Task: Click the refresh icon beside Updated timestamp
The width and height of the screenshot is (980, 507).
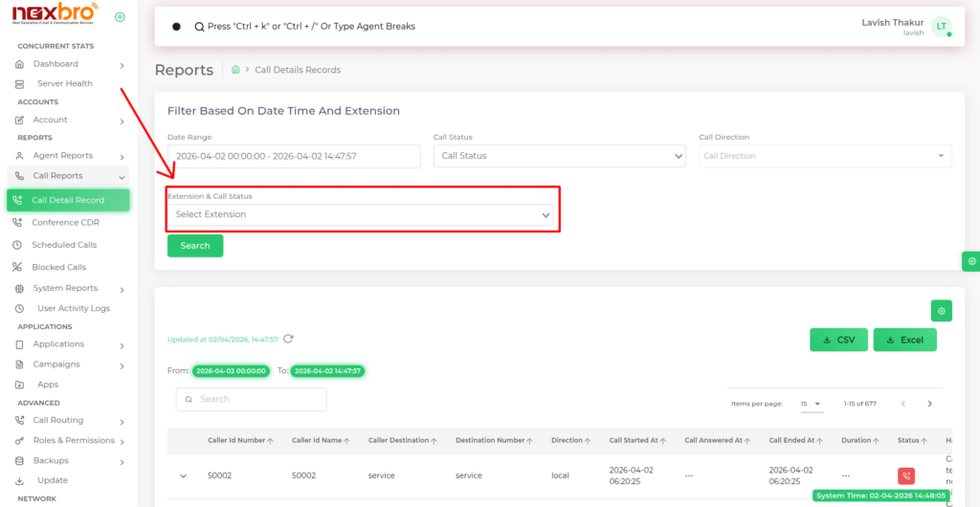Action: [x=288, y=339]
